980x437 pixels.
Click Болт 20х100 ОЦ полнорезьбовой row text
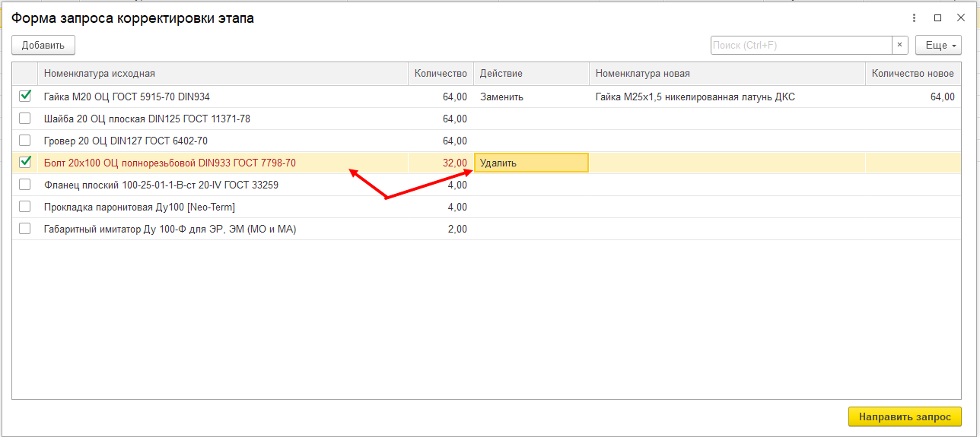170,163
